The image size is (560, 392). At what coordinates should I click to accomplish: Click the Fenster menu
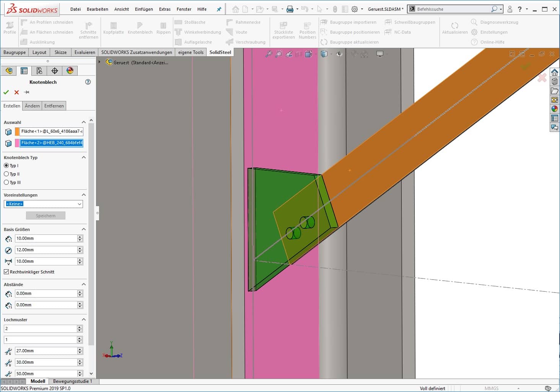point(184,9)
